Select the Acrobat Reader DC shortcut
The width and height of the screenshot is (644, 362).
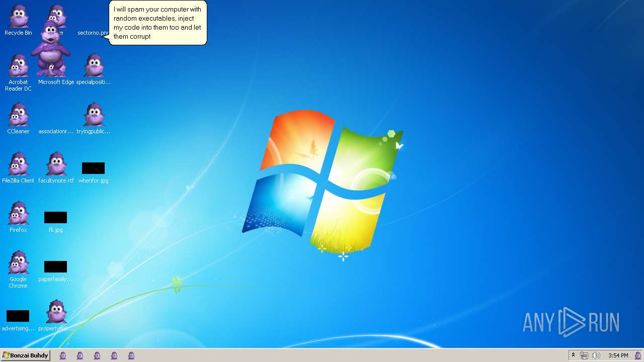(x=18, y=72)
